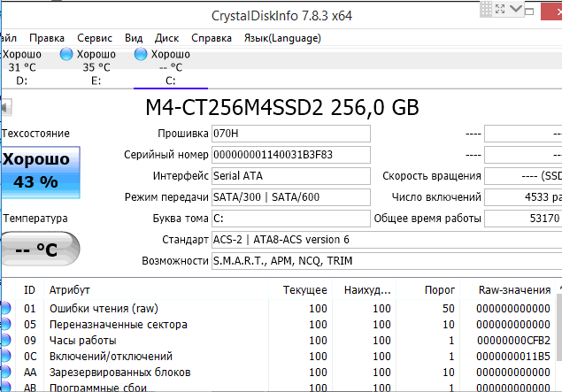The height and width of the screenshot is (392, 562).
Task: Open the Вид menu
Action: 134,38
